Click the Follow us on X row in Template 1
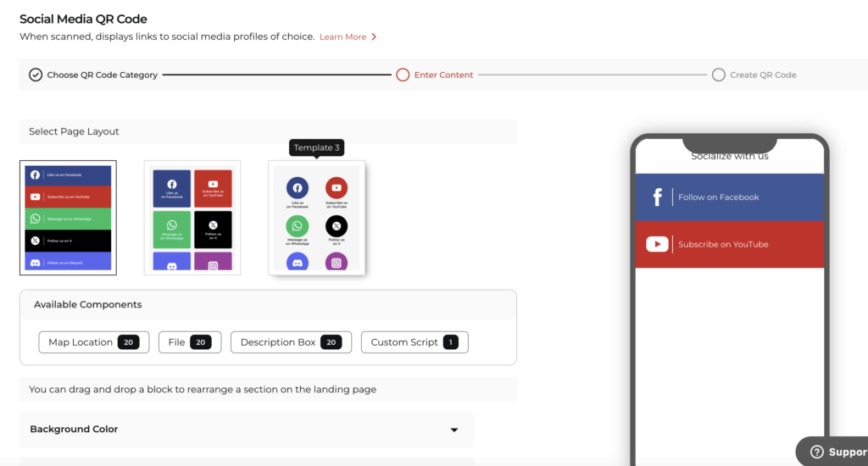Image resolution: width=868 pixels, height=466 pixels. pyautogui.click(x=68, y=241)
